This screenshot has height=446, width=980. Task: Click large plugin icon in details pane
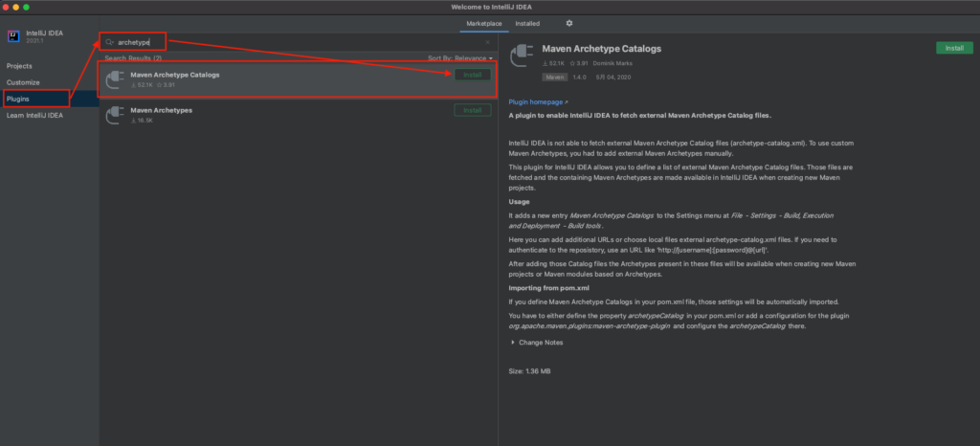pos(522,55)
